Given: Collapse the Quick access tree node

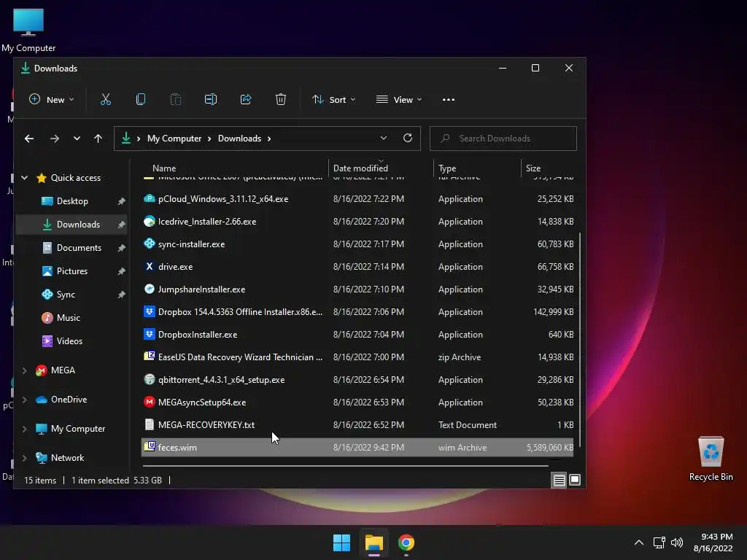Looking at the screenshot, I should [x=24, y=178].
